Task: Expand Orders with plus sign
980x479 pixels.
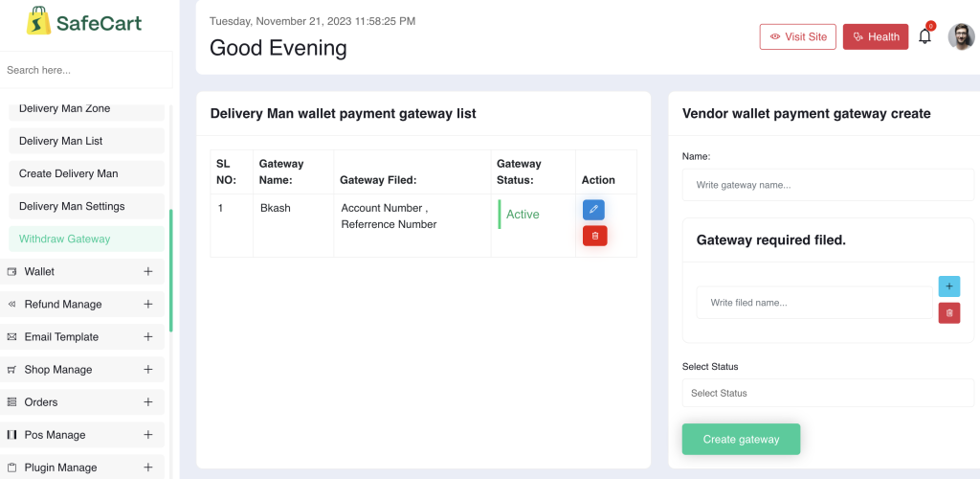Action: pyautogui.click(x=148, y=402)
